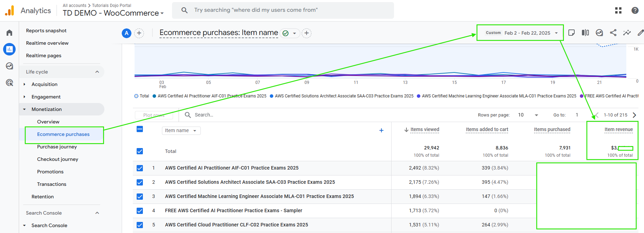Click the All Users segment A badge
Viewport: 644px width, 233px height.
coord(127,33)
